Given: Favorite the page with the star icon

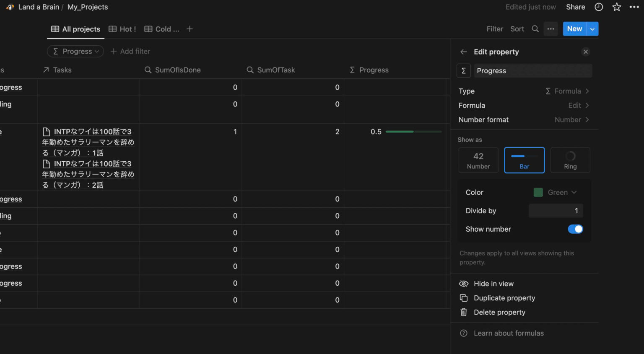Looking at the screenshot, I should coord(617,7).
